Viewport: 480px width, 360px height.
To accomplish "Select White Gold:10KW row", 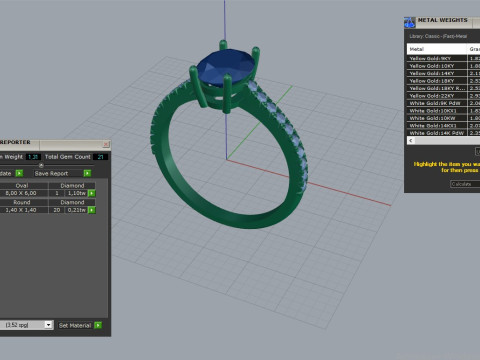I will click(x=437, y=118).
